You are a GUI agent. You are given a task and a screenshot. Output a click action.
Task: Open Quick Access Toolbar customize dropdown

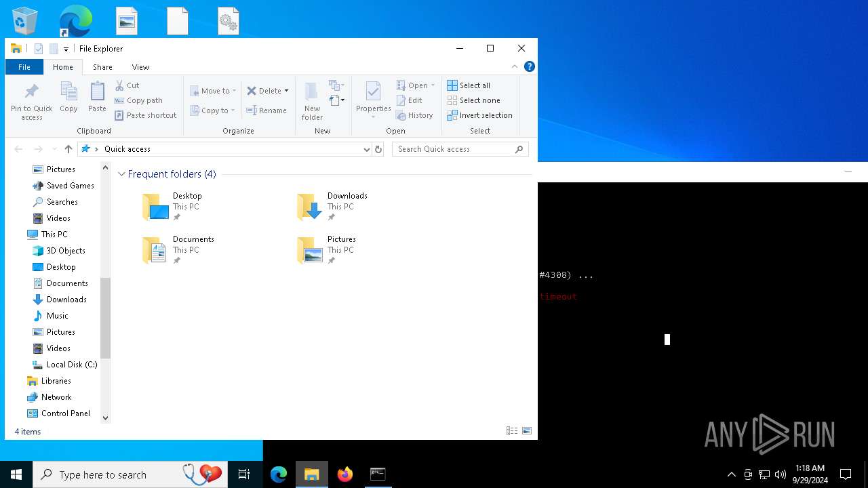tap(66, 49)
